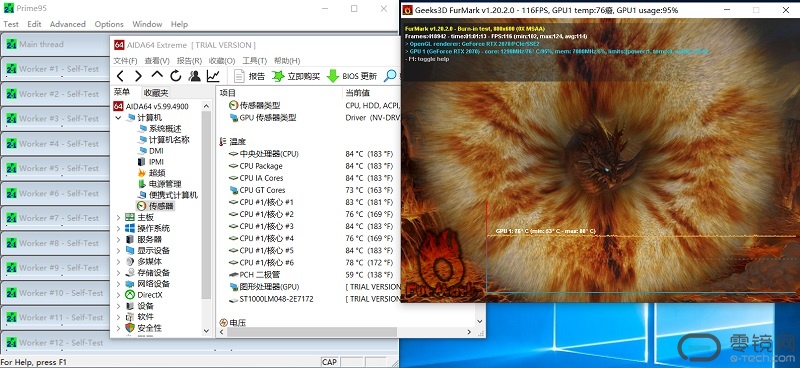Click the tree panel scrollbar down arrow
The image size is (800, 368).
(x=206, y=331)
